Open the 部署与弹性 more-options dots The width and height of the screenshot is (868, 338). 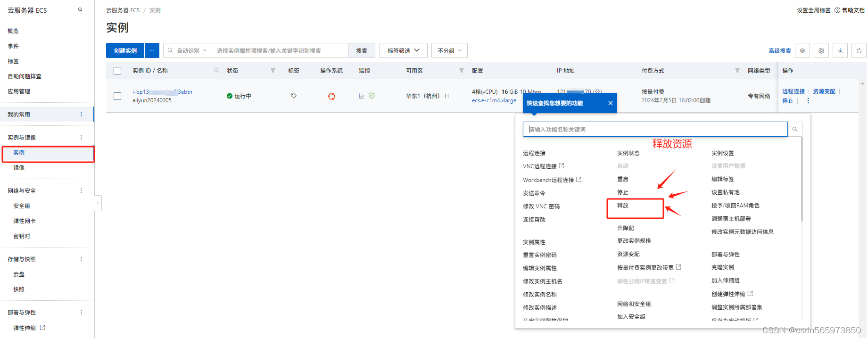tap(81, 312)
